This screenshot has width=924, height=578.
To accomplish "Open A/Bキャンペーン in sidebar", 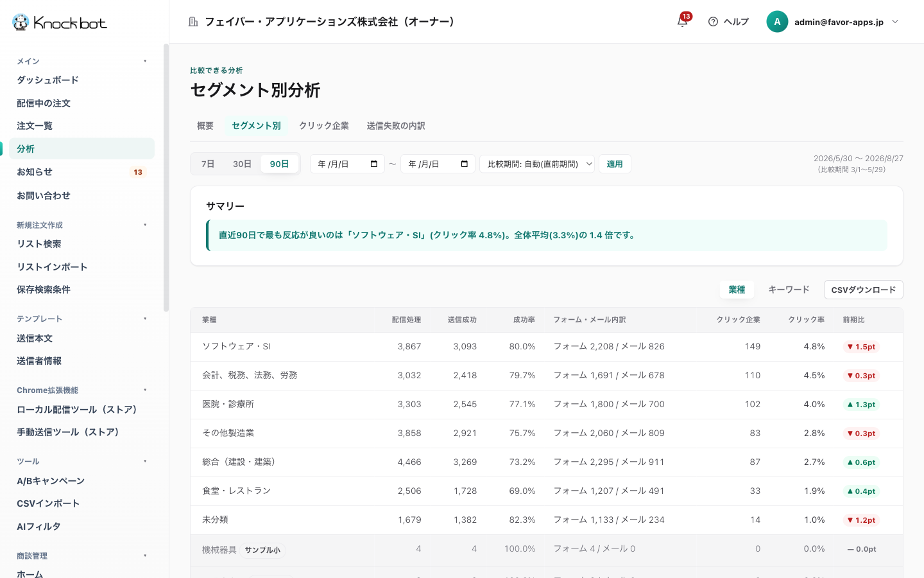I will coord(81,480).
